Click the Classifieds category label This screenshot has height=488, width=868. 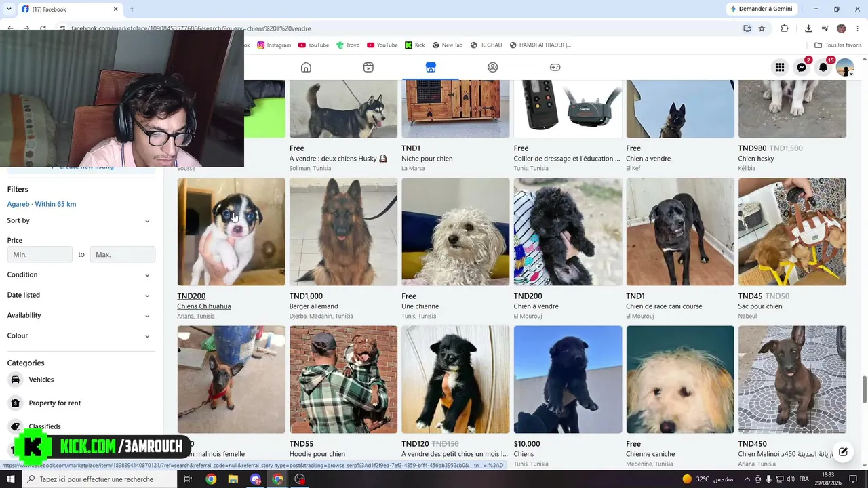coord(45,426)
